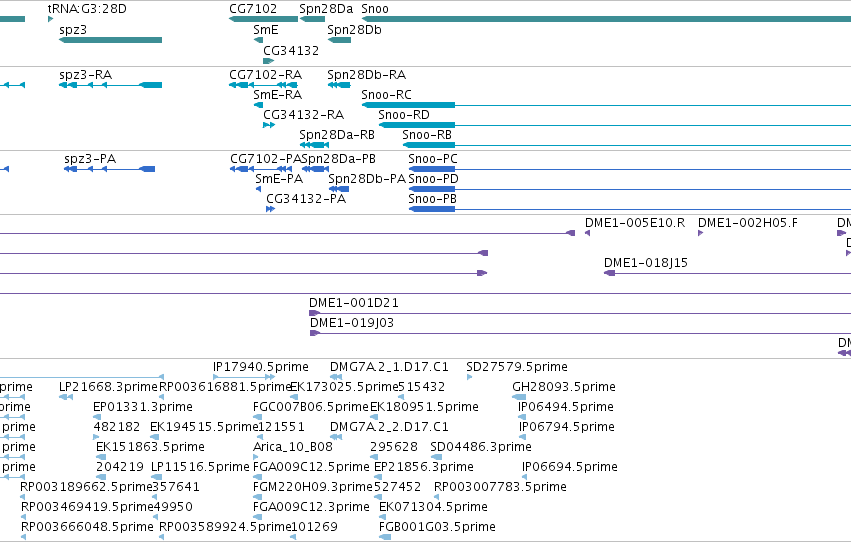This screenshot has height=542, width=851.
Task: Select the 482182 EST label
Action: pos(117,427)
